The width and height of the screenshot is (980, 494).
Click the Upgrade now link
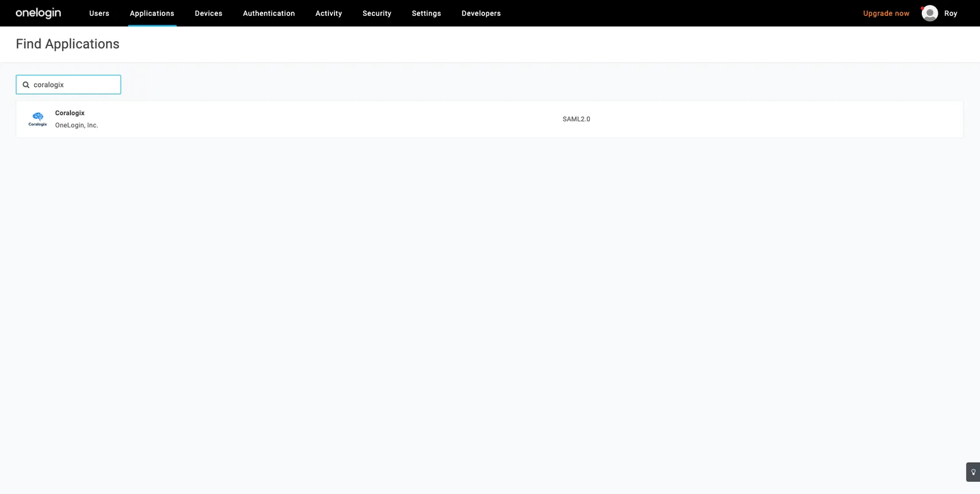[886, 13]
